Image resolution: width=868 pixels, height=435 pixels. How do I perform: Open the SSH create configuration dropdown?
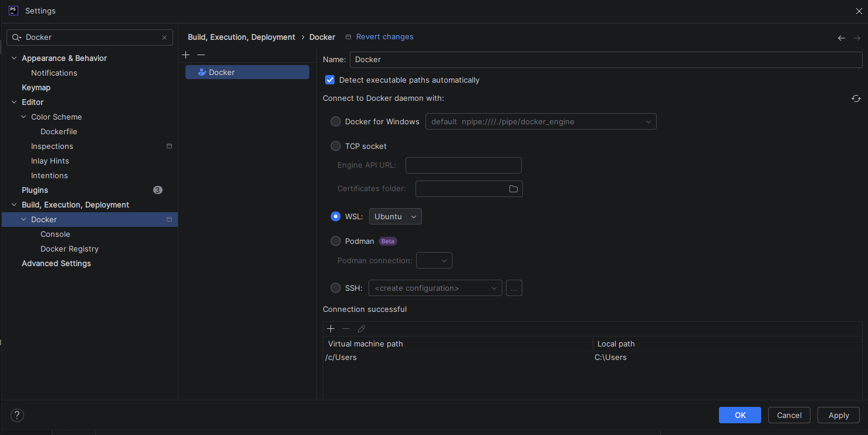tap(435, 288)
